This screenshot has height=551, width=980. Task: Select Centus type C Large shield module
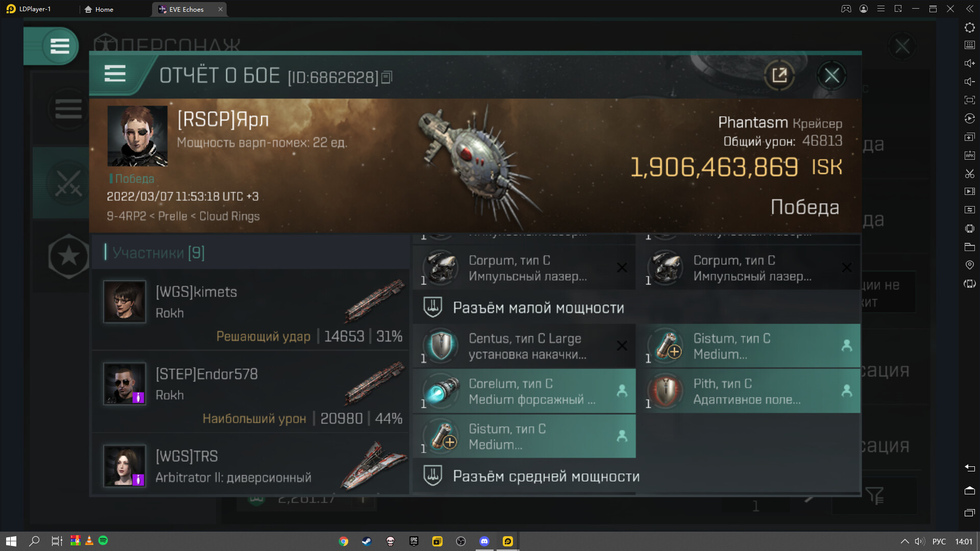(x=524, y=346)
